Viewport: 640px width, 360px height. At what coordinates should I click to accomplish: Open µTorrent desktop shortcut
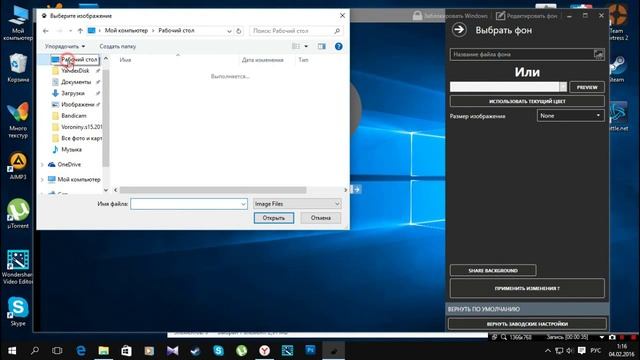coord(18,213)
